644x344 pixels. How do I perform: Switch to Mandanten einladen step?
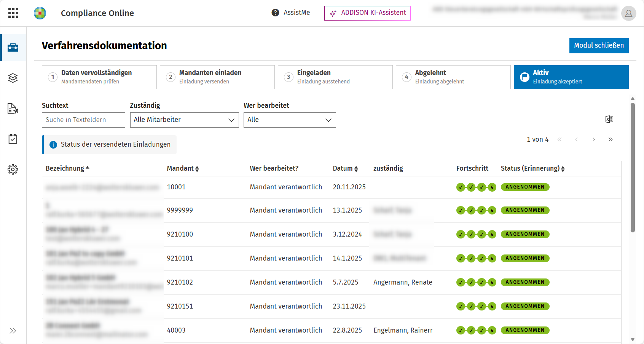pos(217,77)
